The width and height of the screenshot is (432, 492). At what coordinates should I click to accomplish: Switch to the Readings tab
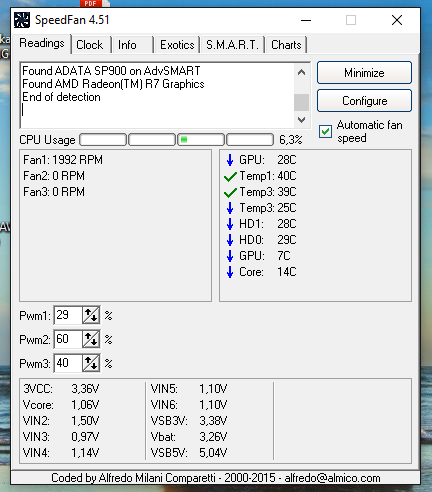click(42, 43)
